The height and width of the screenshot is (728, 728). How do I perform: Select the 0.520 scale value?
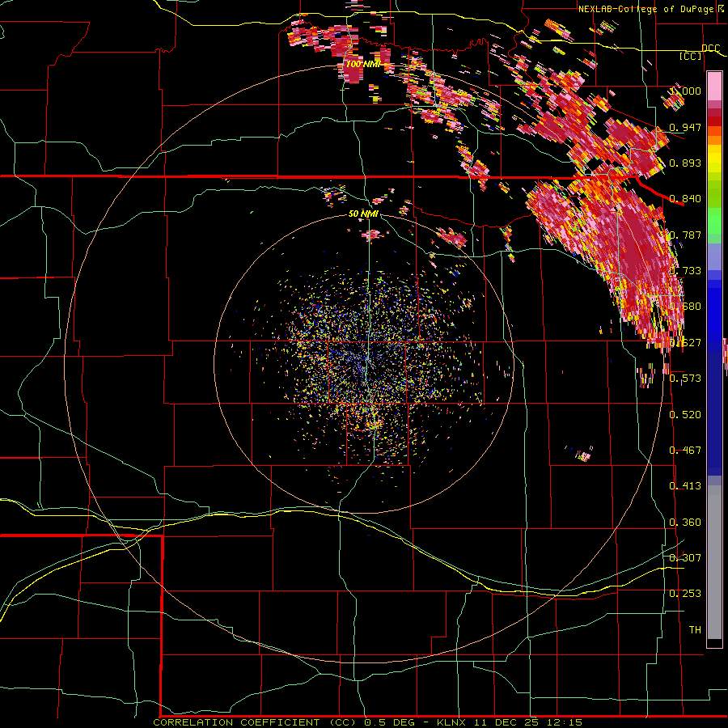(685, 414)
